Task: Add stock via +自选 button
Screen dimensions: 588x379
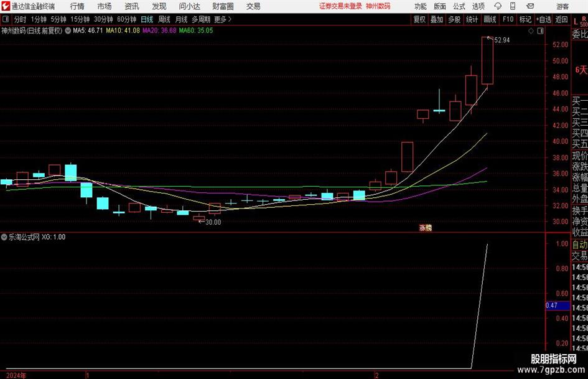Action: 544,19
